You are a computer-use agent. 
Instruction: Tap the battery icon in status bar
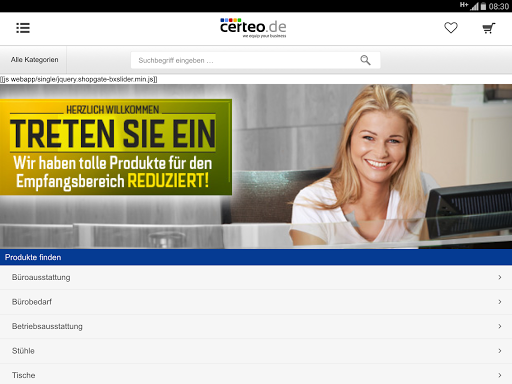[x=483, y=6]
